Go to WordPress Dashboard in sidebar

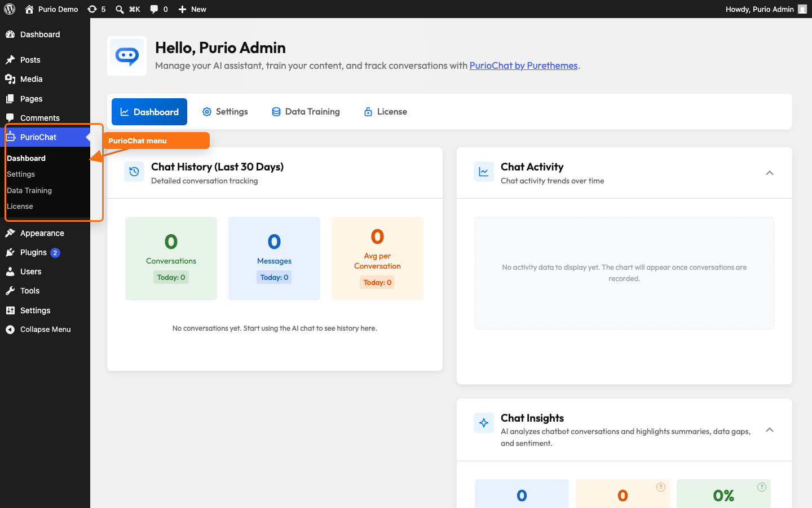tap(45, 34)
